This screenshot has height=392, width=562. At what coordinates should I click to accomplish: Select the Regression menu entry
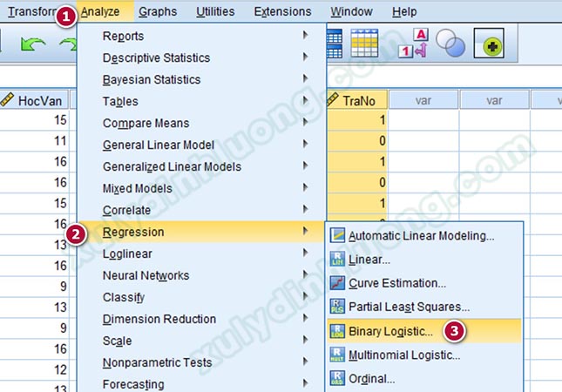[x=201, y=232]
